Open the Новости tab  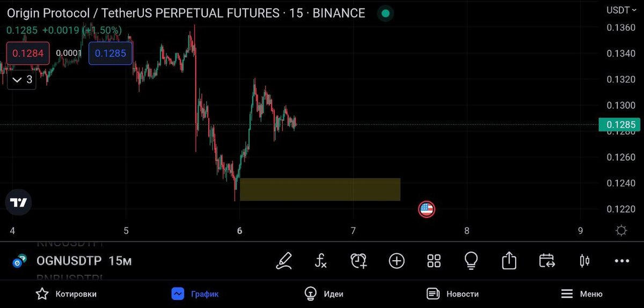452,294
